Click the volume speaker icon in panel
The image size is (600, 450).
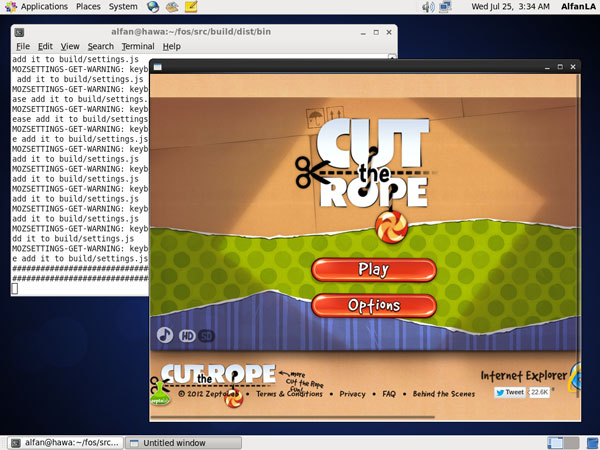[428, 7]
